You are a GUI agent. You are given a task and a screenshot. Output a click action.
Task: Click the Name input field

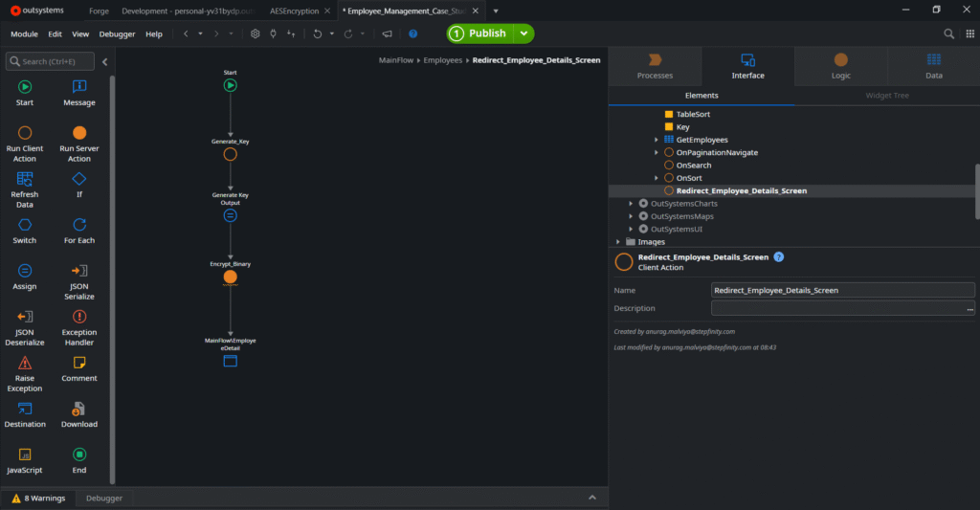coord(842,290)
